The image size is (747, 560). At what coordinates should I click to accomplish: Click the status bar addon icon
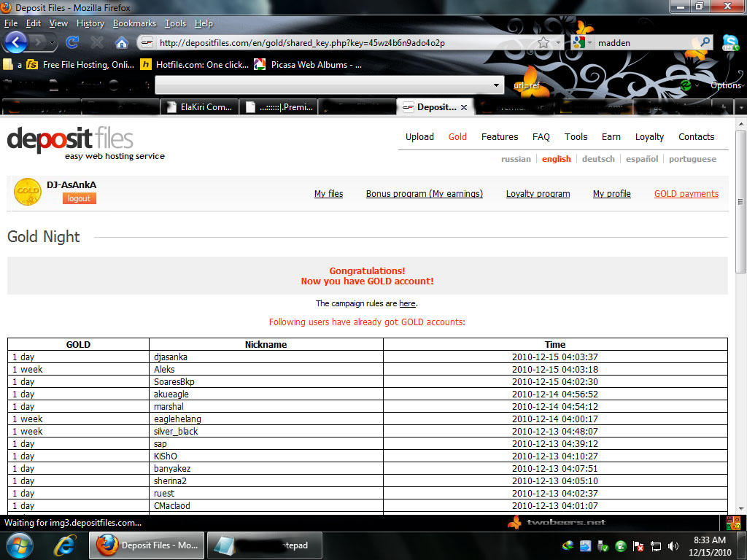733,523
